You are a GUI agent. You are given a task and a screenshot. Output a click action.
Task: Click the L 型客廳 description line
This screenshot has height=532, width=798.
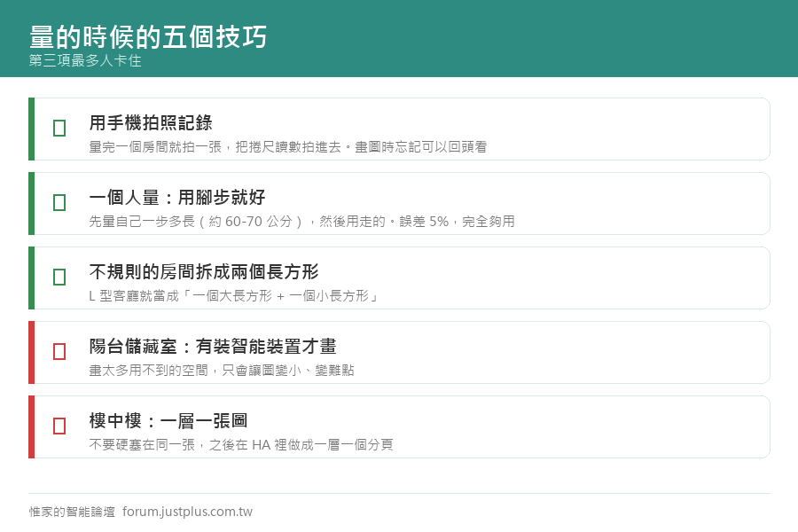(234, 296)
